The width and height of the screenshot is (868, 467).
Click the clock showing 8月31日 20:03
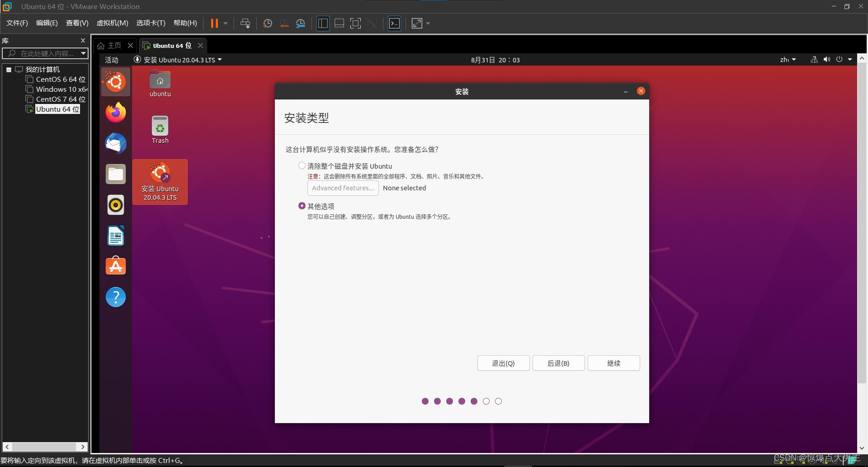coord(495,60)
